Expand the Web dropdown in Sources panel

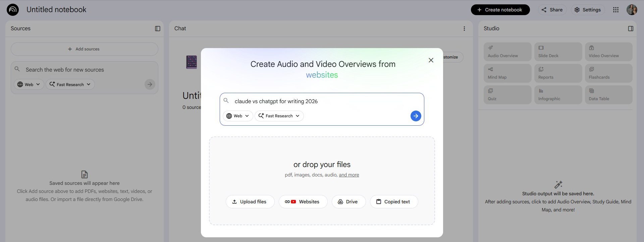tap(29, 84)
